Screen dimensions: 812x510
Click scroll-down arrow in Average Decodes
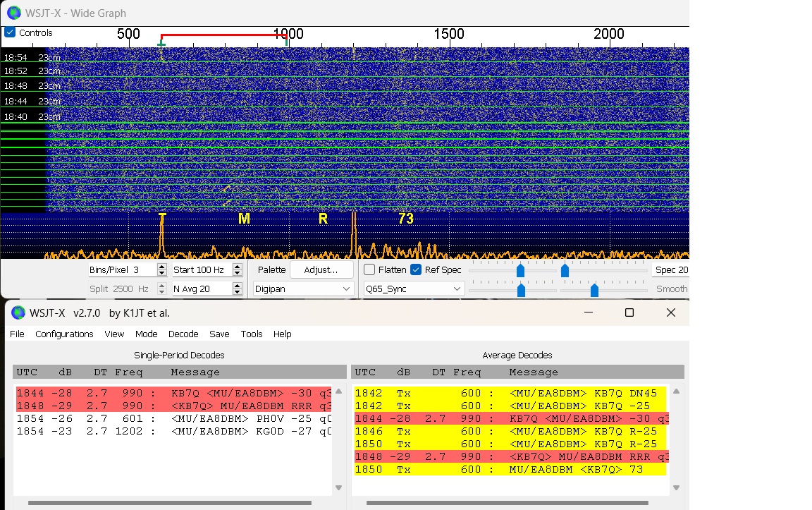click(677, 487)
